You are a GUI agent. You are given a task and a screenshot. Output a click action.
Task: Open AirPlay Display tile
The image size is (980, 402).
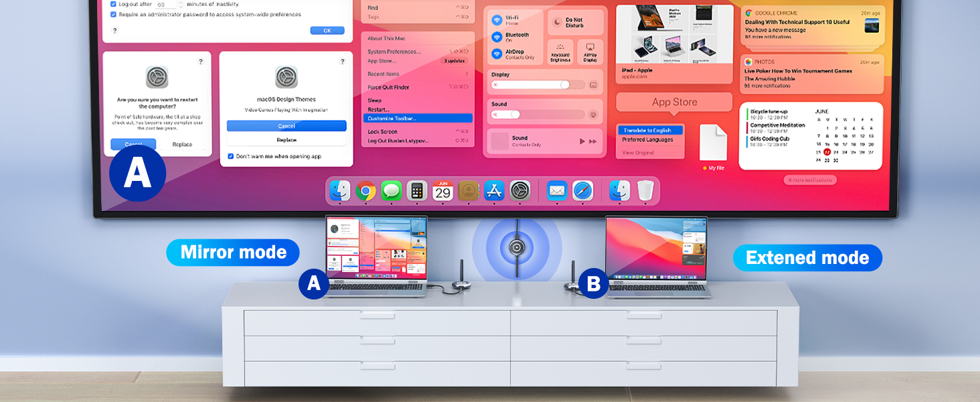(590, 52)
